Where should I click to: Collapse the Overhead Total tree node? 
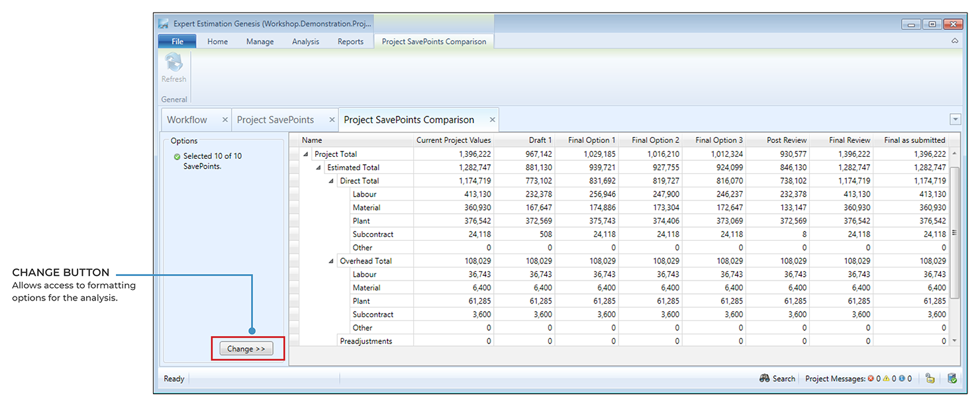331,261
